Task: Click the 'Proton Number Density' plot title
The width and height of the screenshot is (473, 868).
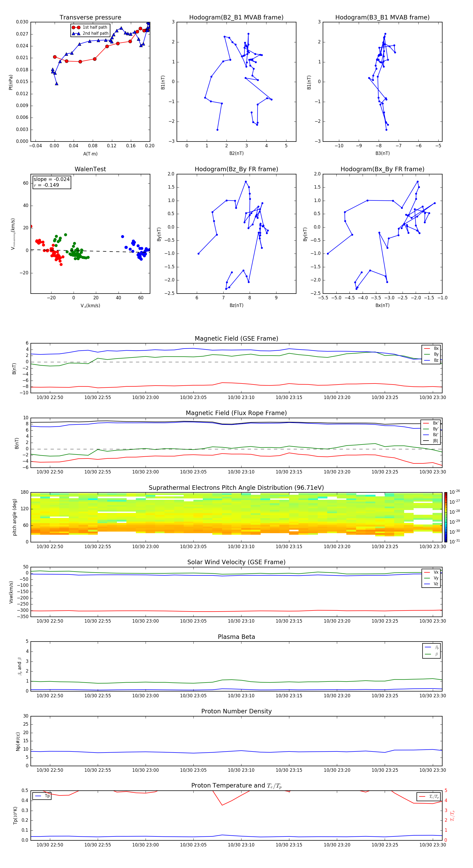Action: [236, 711]
